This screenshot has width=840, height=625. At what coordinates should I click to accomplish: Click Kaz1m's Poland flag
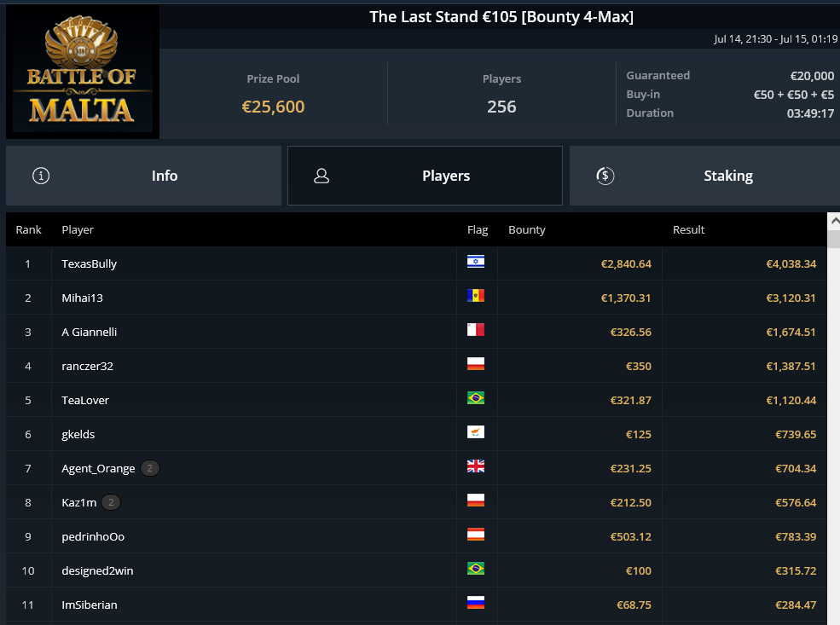(476, 501)
